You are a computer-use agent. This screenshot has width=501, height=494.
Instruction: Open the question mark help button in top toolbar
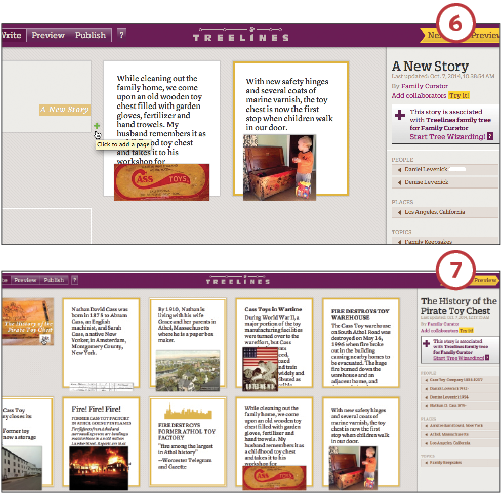[121, 35]
